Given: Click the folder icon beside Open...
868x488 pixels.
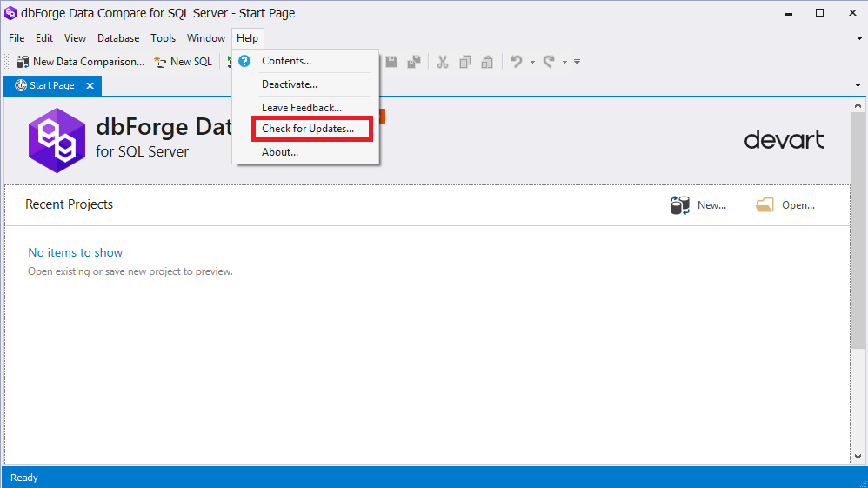Looking at the screenshot, I should 765,205.
